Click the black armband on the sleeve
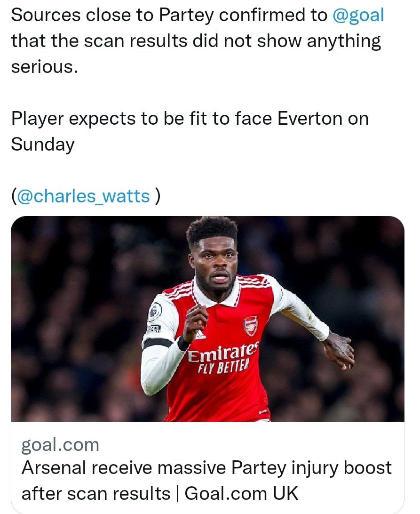Screen dimensions: 420x514 [157, 343]
